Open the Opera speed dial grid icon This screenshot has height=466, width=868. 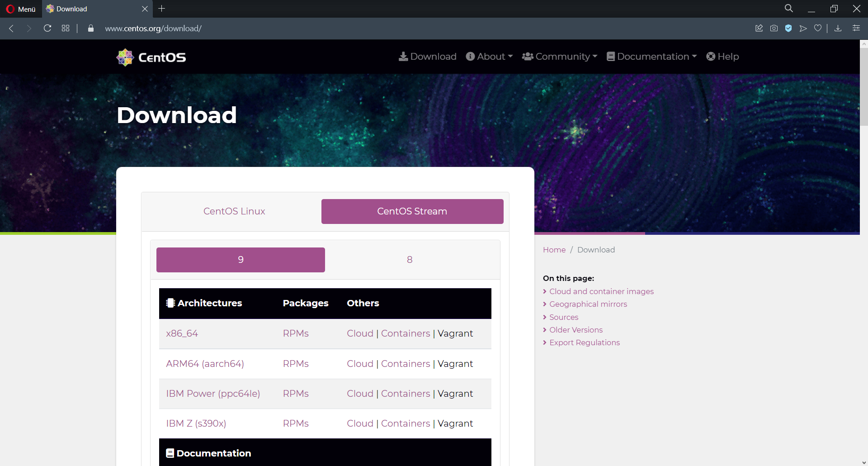(x=66, y=29)
